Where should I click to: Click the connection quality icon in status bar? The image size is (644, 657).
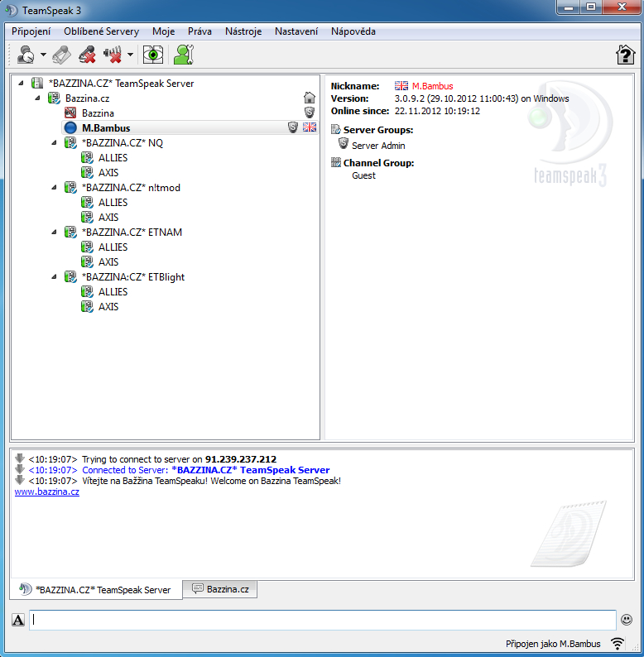tap(618, 643)
